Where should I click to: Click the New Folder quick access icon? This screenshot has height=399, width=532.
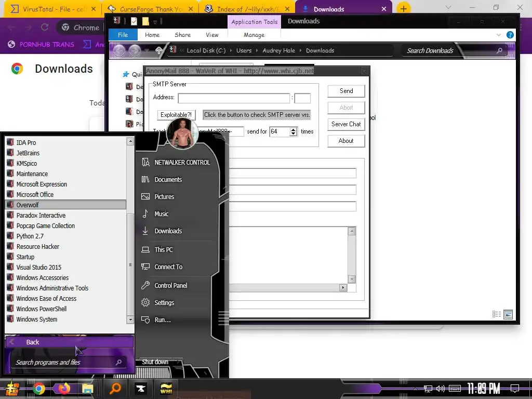pos(145,21)
